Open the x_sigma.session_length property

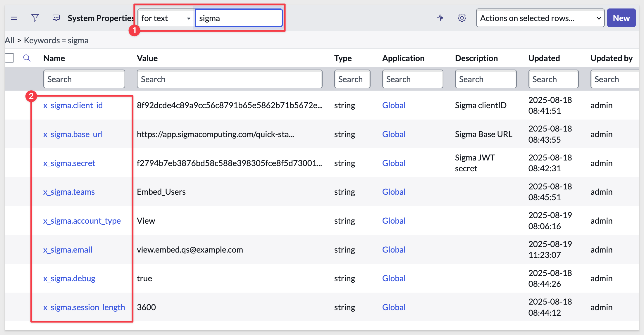pyautogui.click(x=84, y=307)
